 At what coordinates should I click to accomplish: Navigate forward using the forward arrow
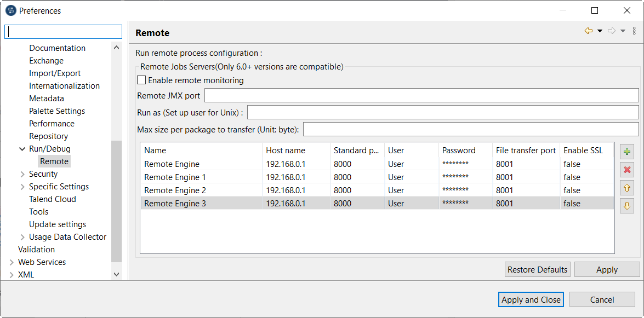point(611,31)
